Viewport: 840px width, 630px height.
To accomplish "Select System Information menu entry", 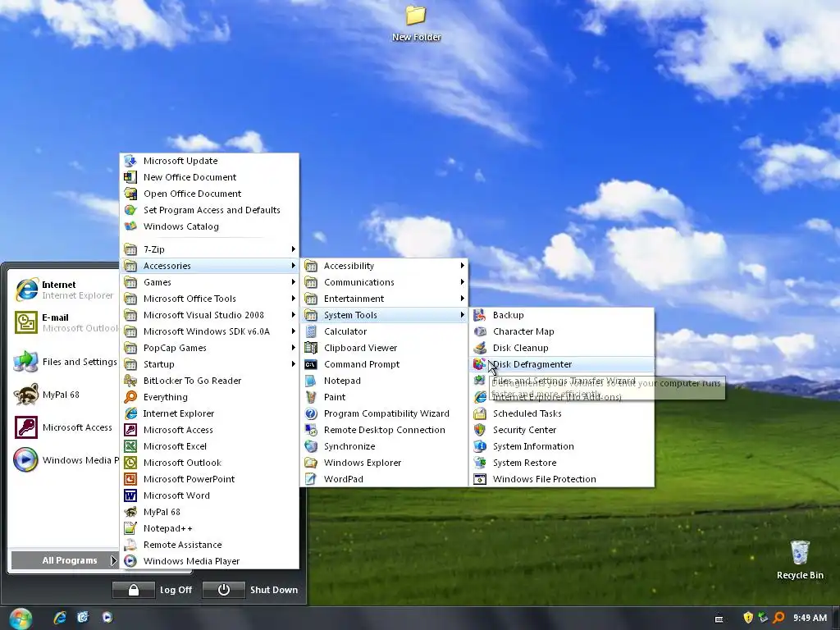I will point(561,446).
